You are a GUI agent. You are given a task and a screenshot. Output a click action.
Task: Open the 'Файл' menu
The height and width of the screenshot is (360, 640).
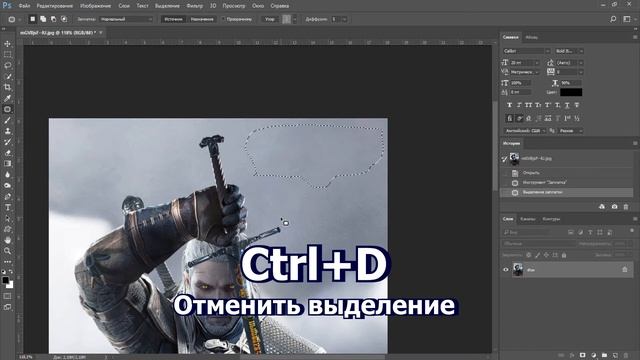pyautogui.click(x=24, y=6)
